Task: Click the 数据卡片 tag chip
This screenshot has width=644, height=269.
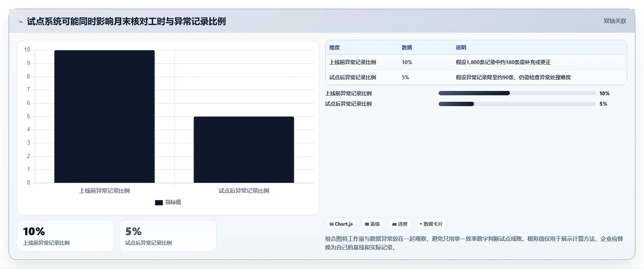Action: point(431,224)
